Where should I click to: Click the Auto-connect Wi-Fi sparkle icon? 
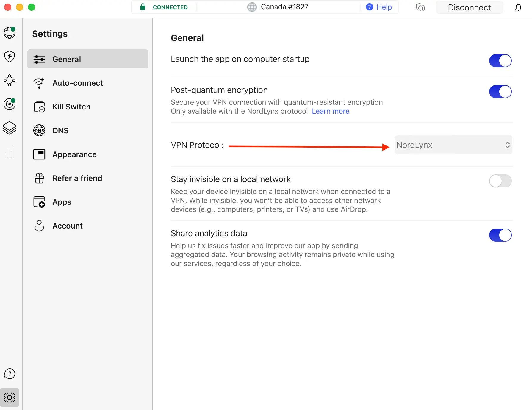(39, 83)
